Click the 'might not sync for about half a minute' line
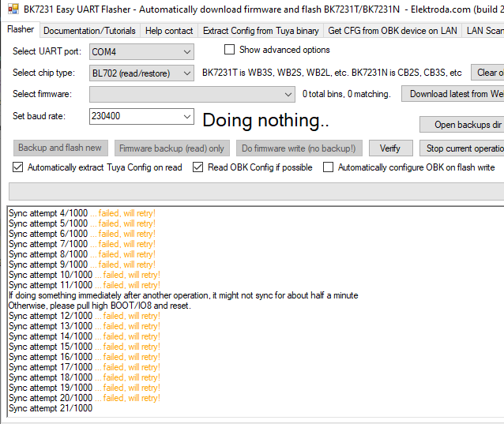Screen dimensions: 504x424 pos(183,295)
